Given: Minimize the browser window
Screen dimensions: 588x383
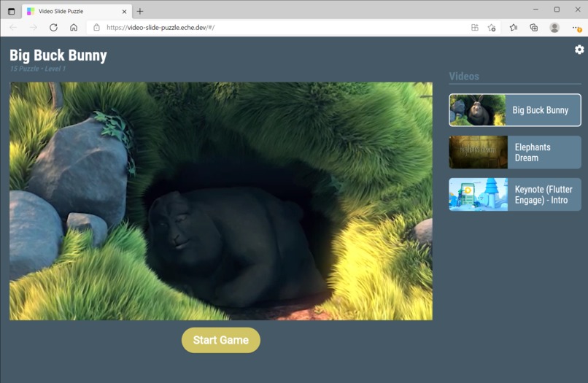Looking at the screenshot, I should [535, 9].
